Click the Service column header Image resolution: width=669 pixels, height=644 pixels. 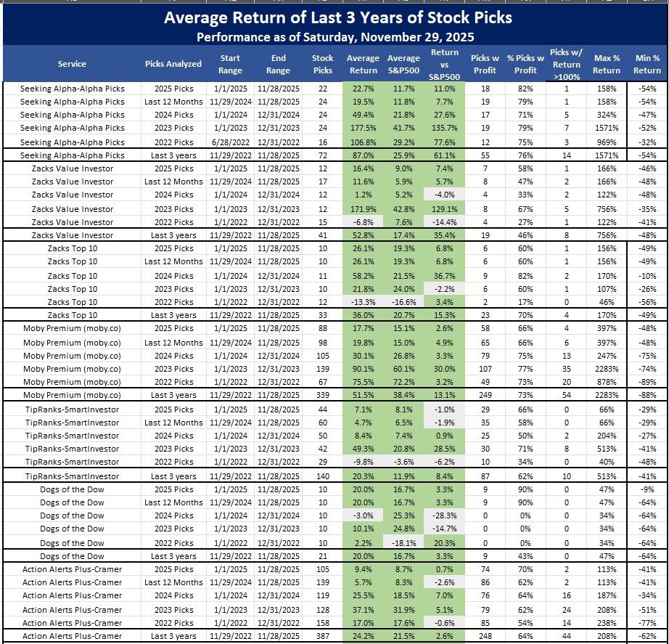pyautogui.click(x=72, y=64)
